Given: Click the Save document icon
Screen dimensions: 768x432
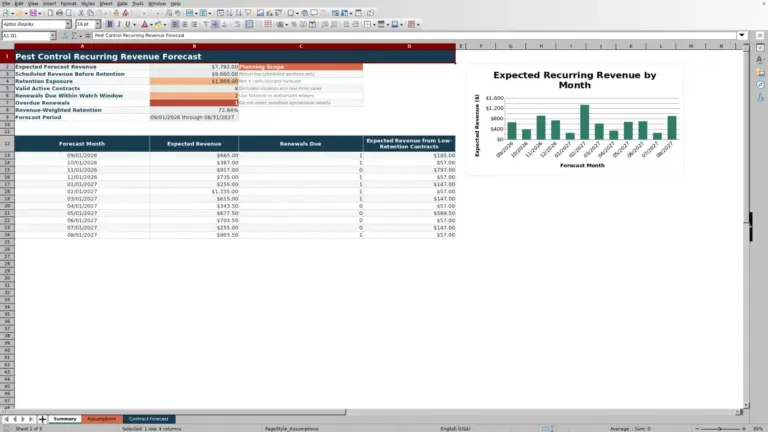Looking at the screenshot, I should click(x=33, y=13).
